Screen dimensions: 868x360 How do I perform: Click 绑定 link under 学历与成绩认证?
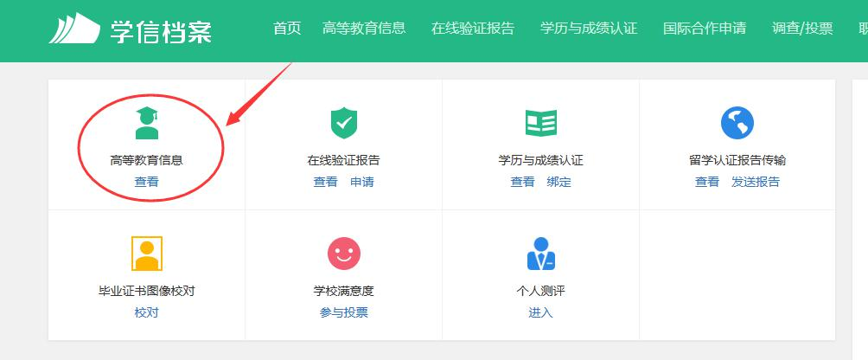pyautogui.click(x=559, y=182)
